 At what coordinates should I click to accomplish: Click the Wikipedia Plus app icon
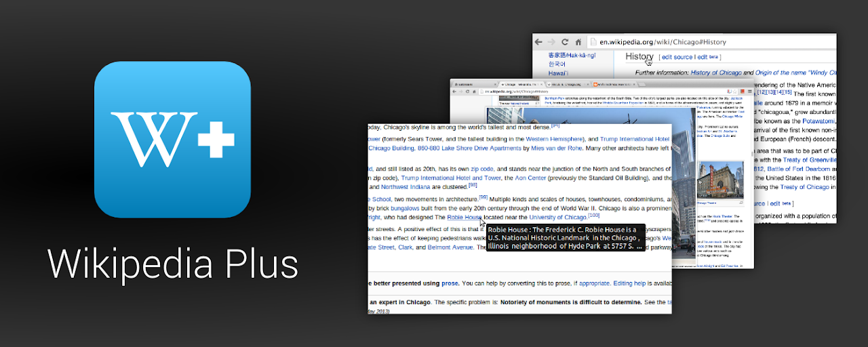[172, 140]
